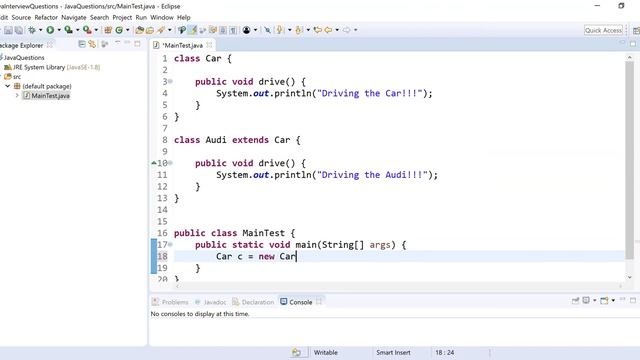
Task: Open the Run button dropdown arrow
Action: pyautogui.click(x=59, y=30)
